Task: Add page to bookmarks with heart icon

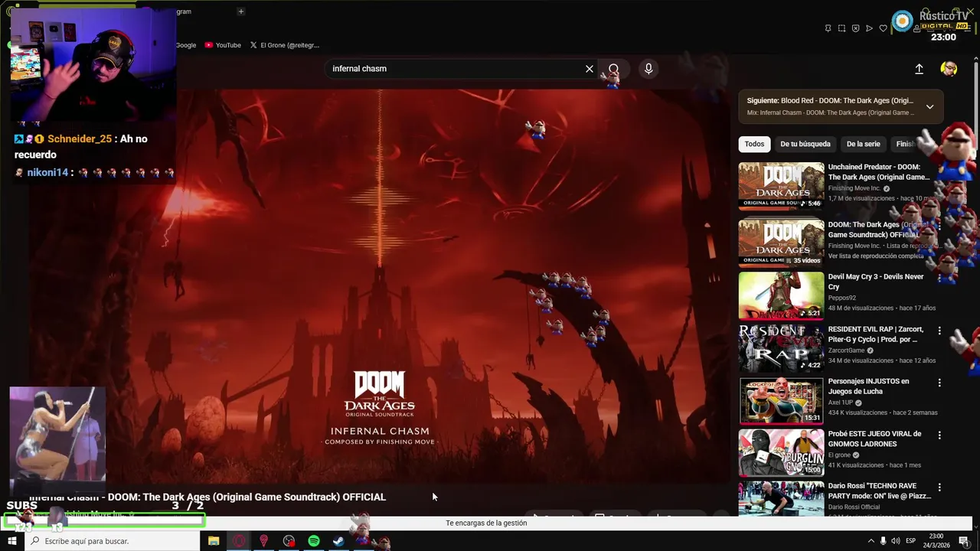Action: coord(883,28)
